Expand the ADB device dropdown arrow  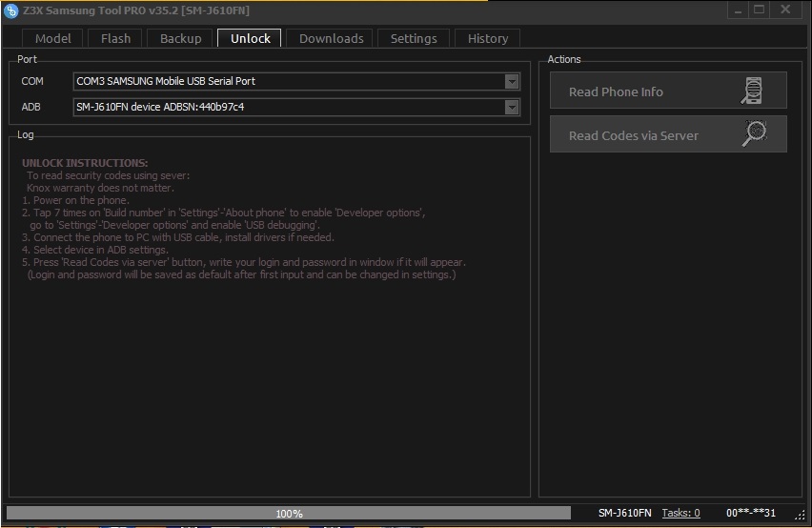[512, 107]
